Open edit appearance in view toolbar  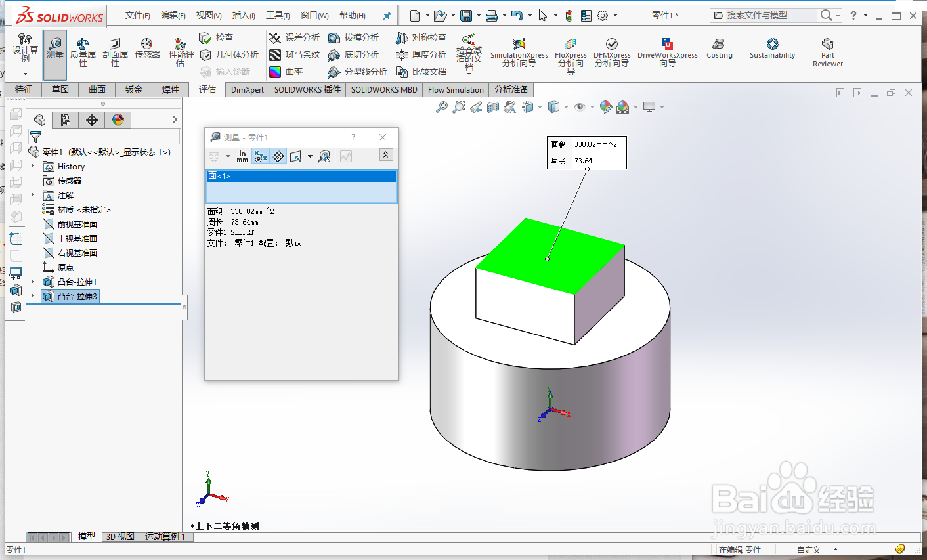[x=606, y=107]
